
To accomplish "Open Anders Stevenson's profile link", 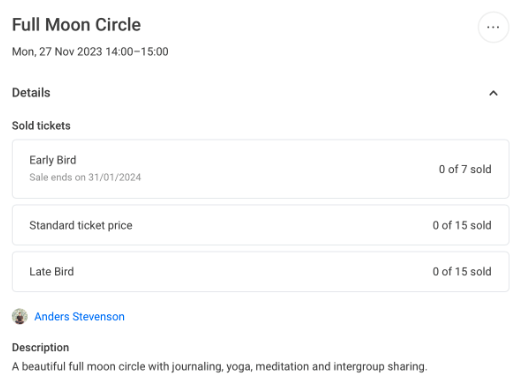I will pyautogui.click(x=79, y=316).
